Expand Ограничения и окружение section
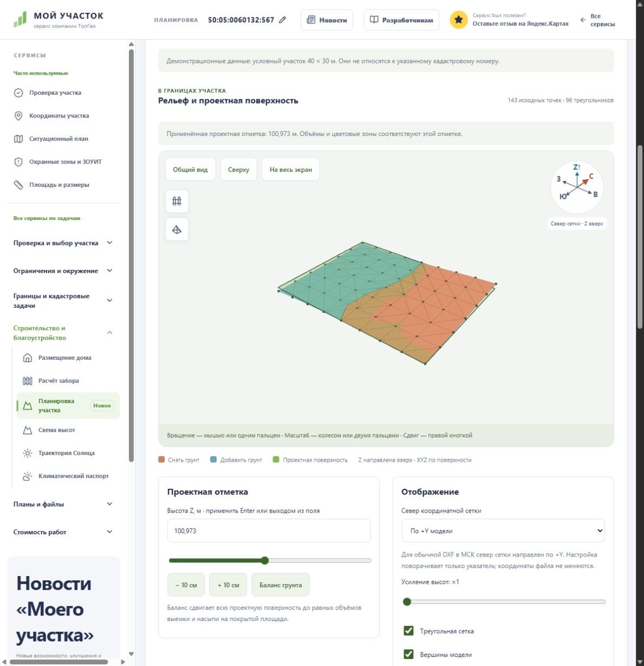Image resolution: width=644 pixels, height=666 pixels. coord(64,271)
